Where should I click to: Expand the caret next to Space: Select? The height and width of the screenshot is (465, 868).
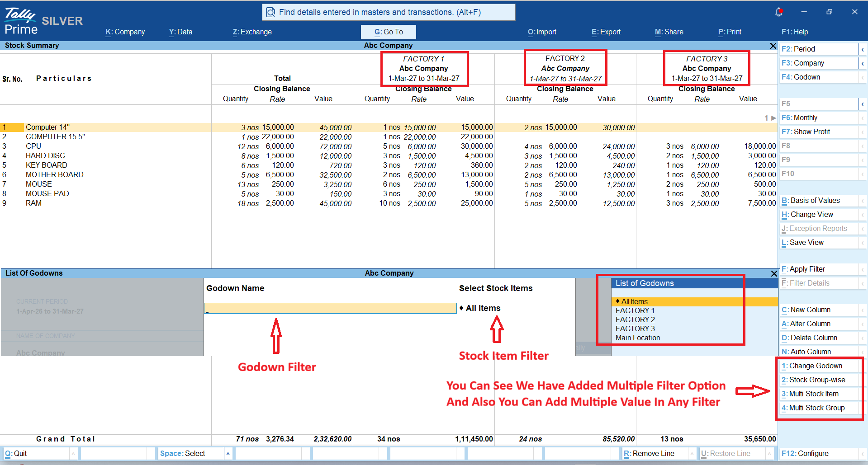[x=228, y=453]
